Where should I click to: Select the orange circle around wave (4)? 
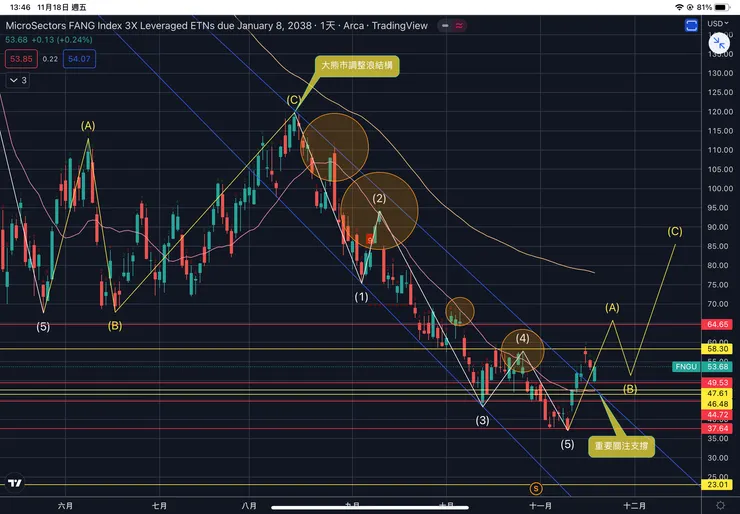click(522, 351)
